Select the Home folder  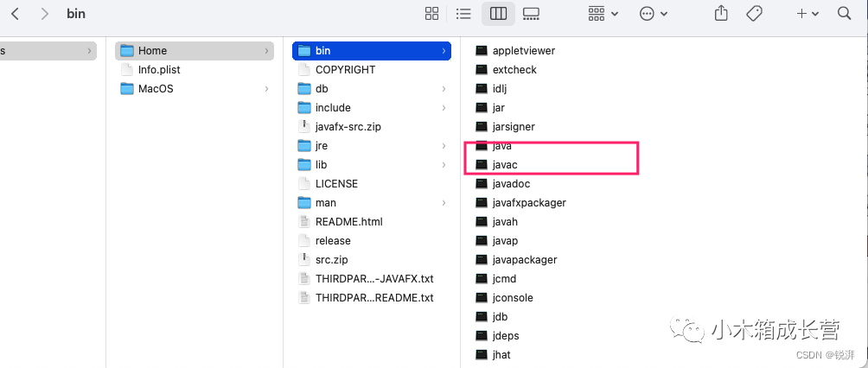195,51
